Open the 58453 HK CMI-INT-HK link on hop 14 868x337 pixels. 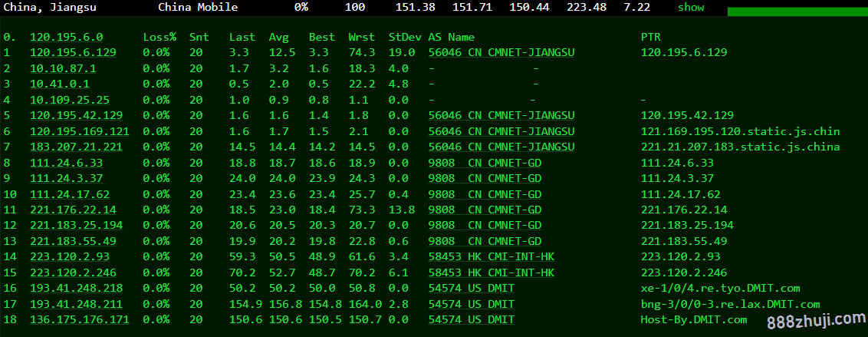tap(492, 257)
